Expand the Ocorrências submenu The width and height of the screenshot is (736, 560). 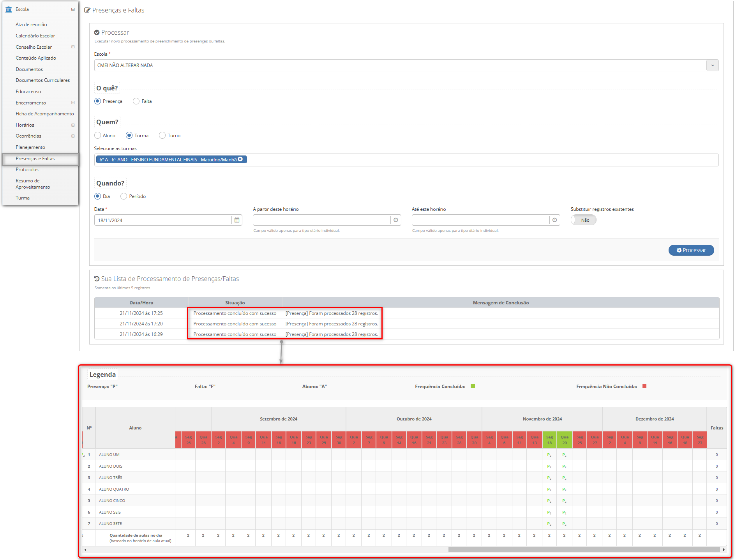[x=73, y=136]
